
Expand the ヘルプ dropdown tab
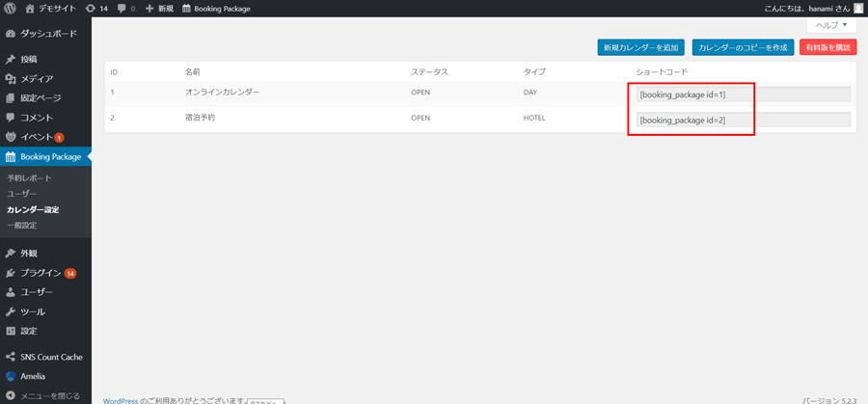[x=831, y=25]
